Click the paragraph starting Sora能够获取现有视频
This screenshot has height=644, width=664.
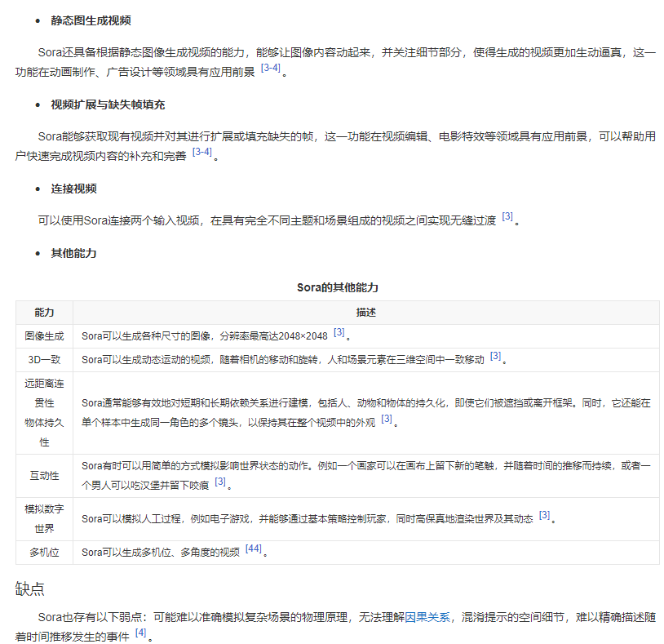click(x=335, y=146)
